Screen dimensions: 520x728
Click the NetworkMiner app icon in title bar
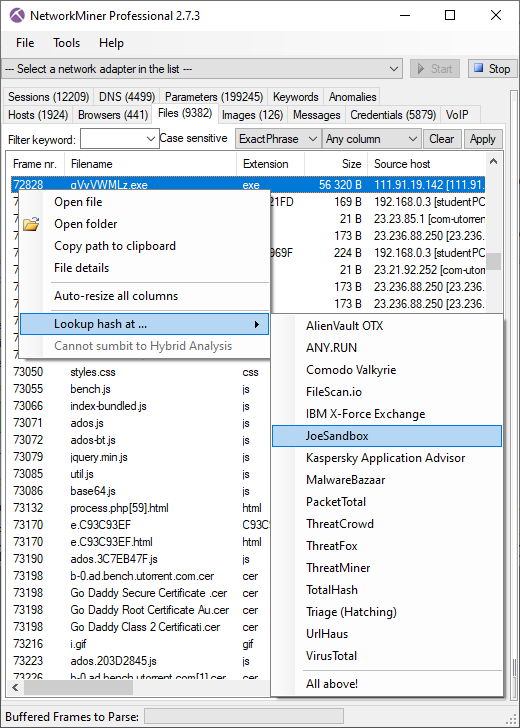(x=17, y=15)
